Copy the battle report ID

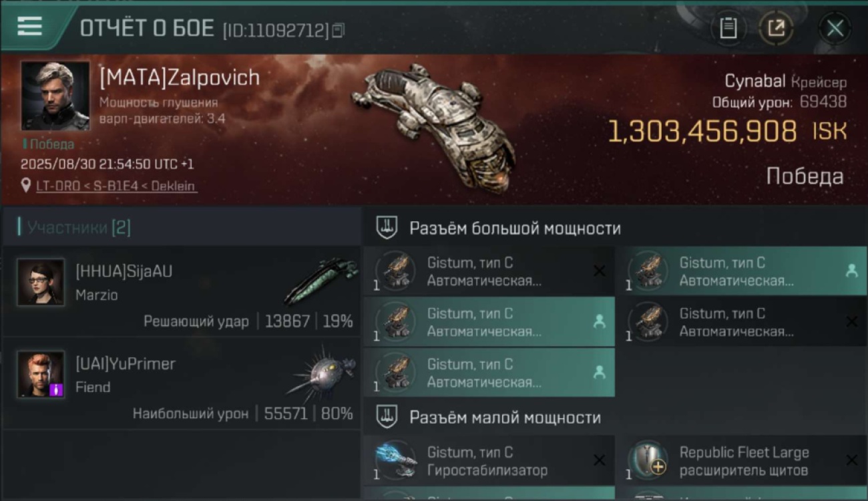pyautogui.click(x=339, y=30)
